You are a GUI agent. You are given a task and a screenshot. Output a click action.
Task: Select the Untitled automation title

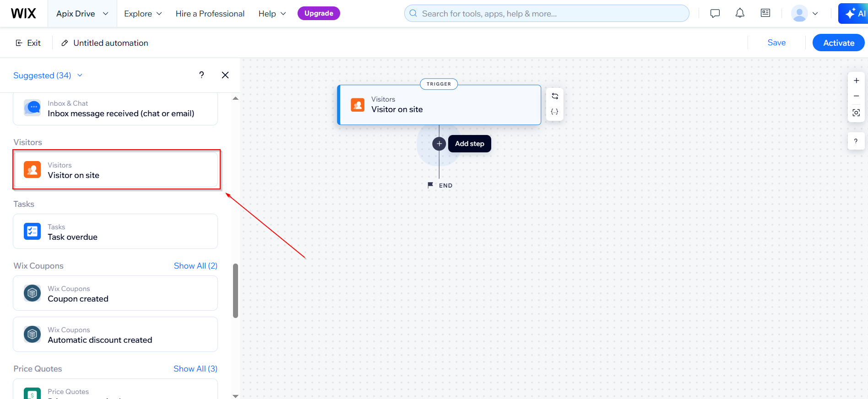click(x=111, y=43)
